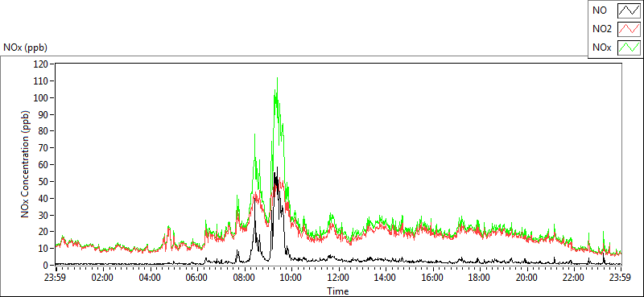Click the NO2 red legend line icon

click(629, 29)
